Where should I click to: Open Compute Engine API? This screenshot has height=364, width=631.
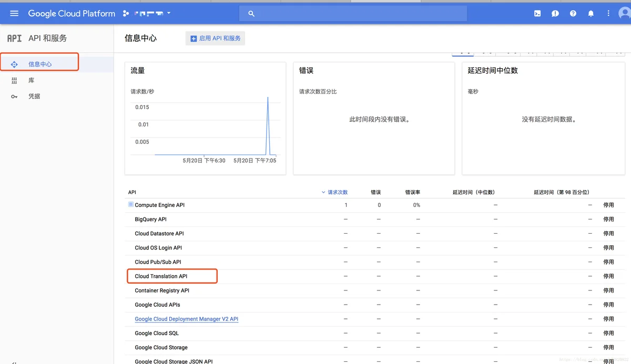click(160, 205)
